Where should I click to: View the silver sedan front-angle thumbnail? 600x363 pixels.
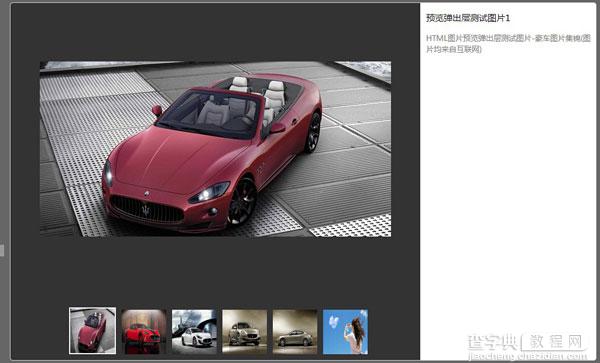point(245,332)
